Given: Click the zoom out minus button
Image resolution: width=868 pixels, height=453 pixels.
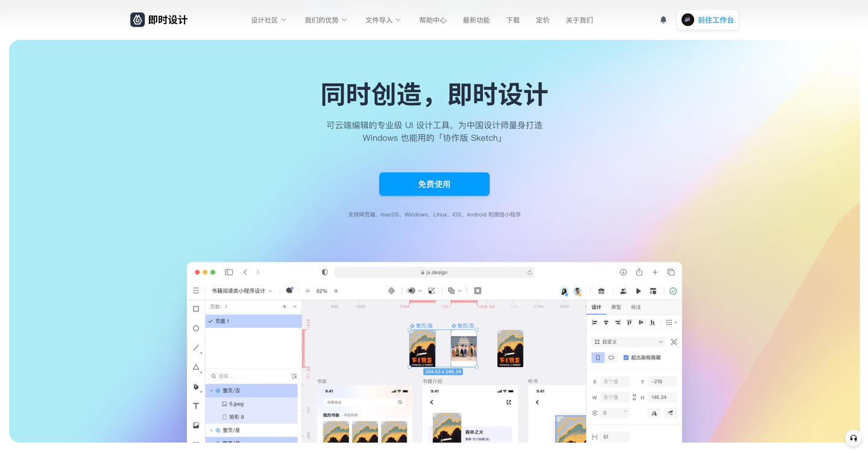Looking at the screenshot, I should 307,291.
